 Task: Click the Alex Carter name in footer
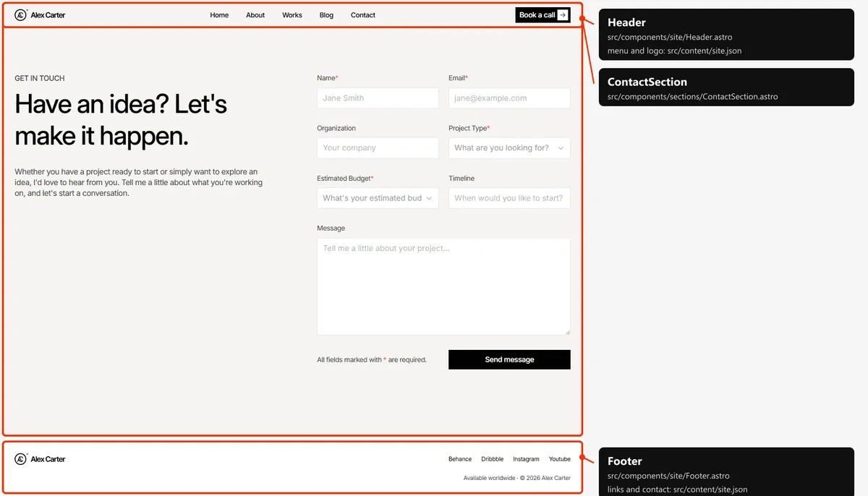pos(48,459)
